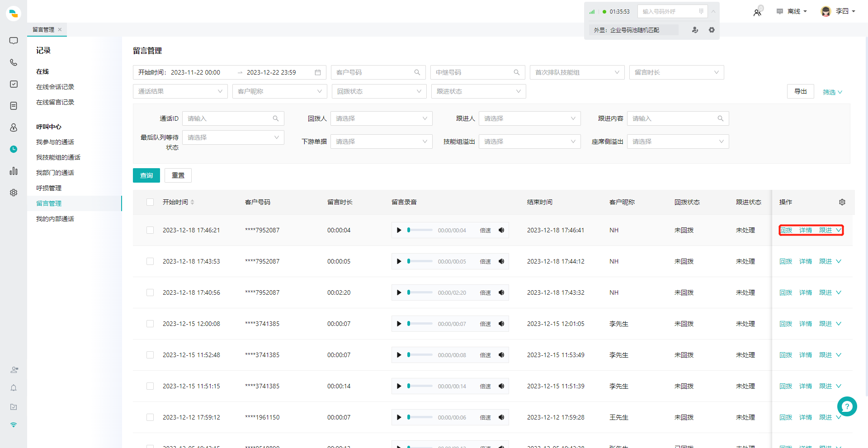Play the 2023-12-18 17:46:21 voicemail recording
The height and width of the screenshot is (448, 868).
[399, 230]
